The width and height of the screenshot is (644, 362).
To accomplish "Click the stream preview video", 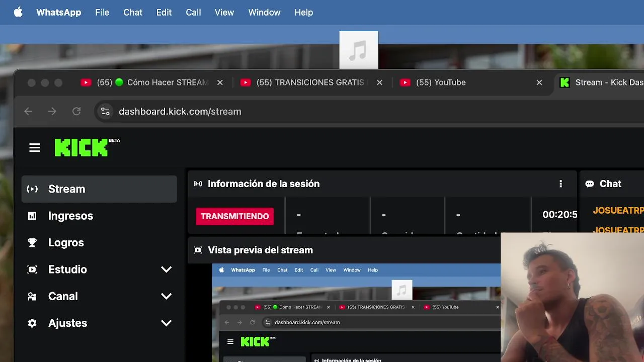I will [356, 313].
